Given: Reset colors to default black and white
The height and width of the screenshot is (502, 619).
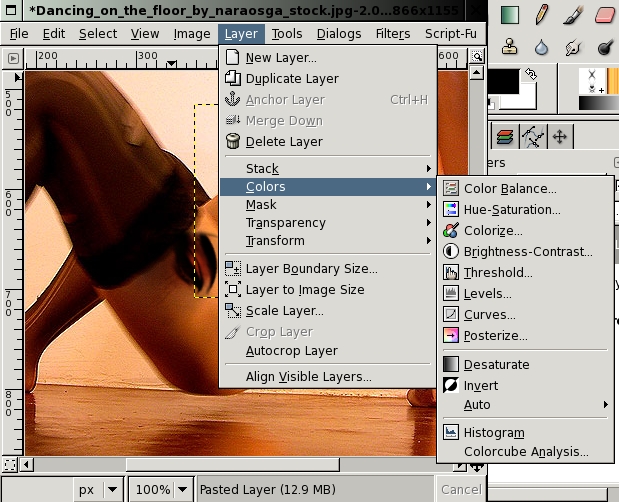Looking at the screenshot, I should point(491,105).
